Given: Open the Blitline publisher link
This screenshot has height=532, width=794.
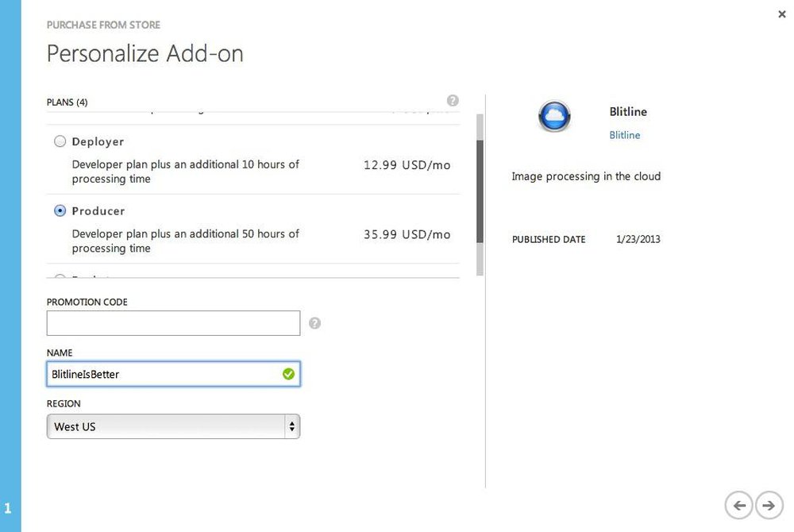Looking at the screenshot, I should [624, 135].
